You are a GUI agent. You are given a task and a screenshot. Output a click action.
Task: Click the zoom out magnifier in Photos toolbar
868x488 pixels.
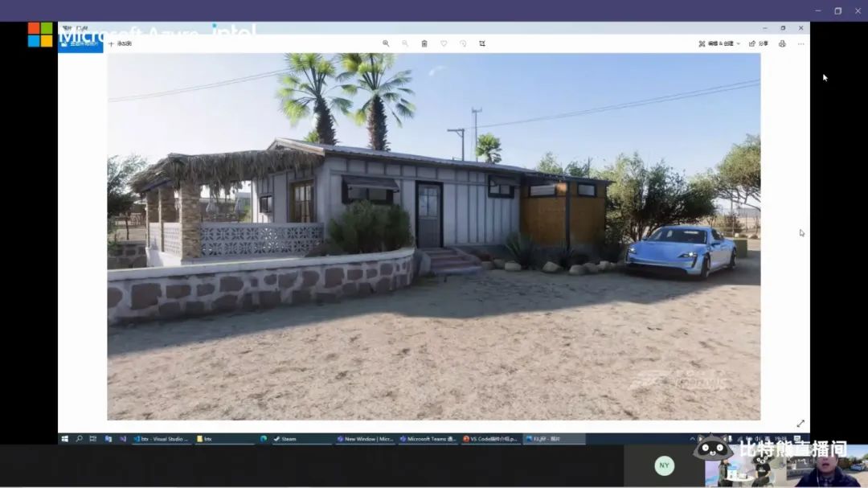pyautogui.click(x=405, y=43)
